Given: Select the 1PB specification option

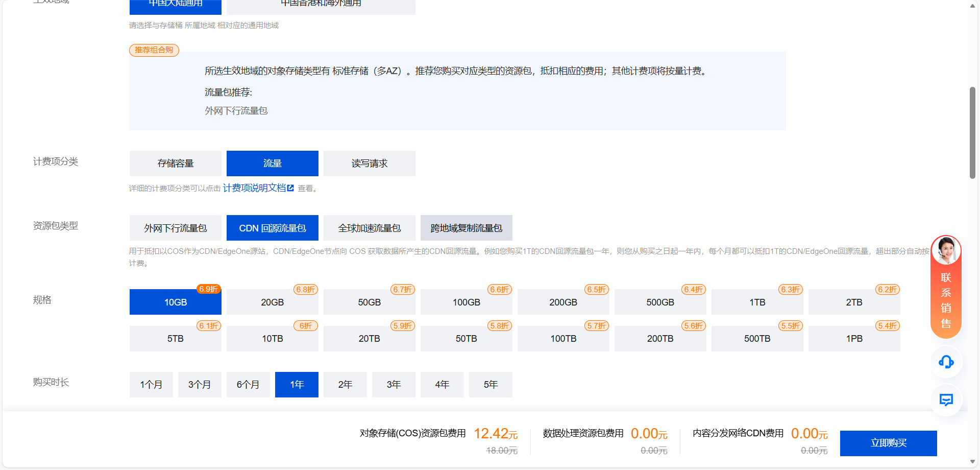Looking at the screenshot, I should [854, 338].
